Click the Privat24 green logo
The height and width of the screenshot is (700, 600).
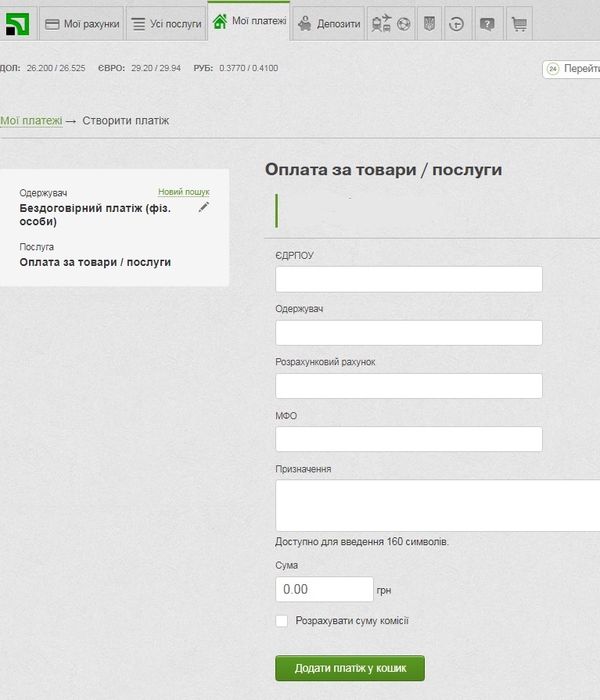17,23
